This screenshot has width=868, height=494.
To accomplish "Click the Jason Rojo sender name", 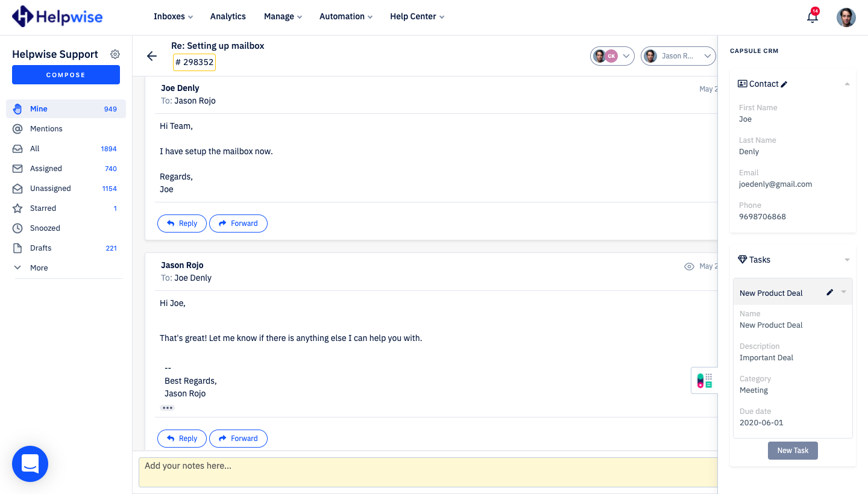I will [182, 265].
